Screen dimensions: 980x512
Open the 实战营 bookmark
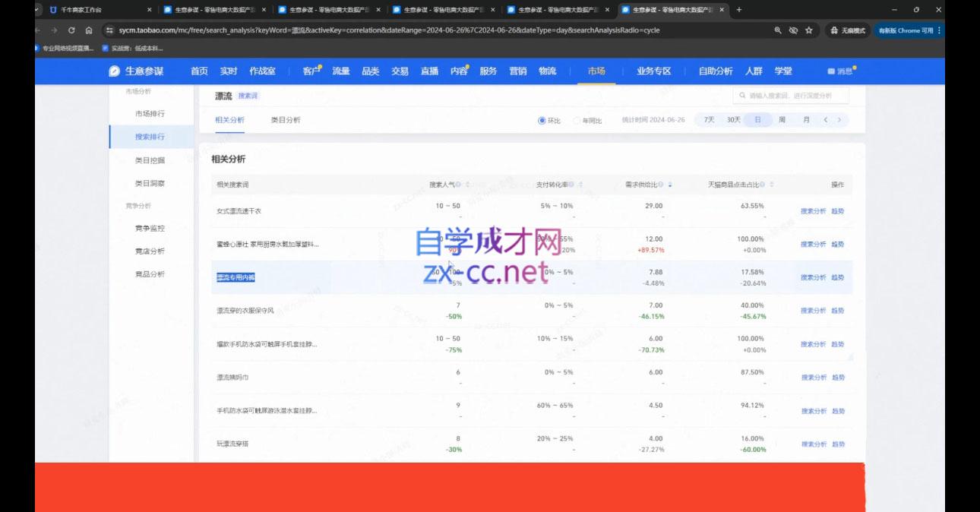click(x=132, y=48)
